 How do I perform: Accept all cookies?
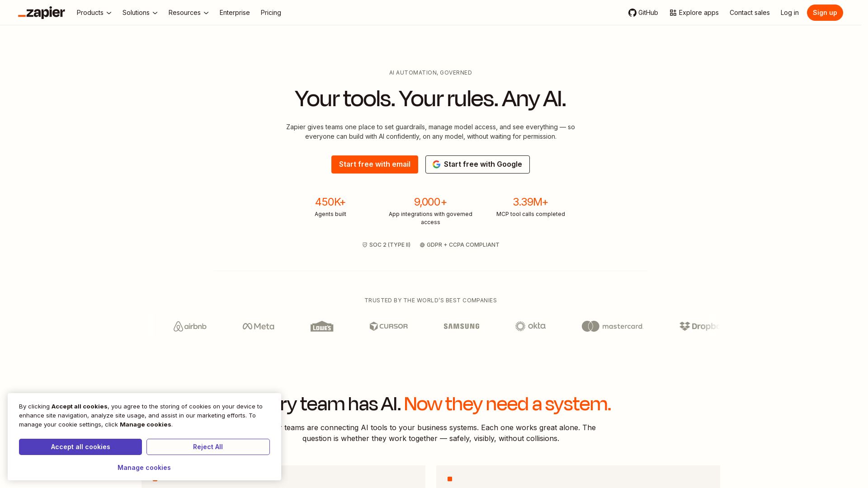click(x=80, y=447)
